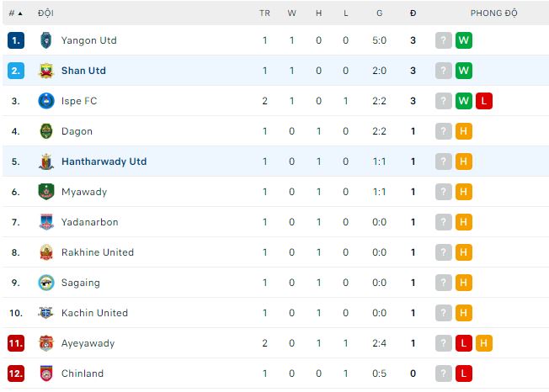Open the Kachin United team link

point(94,313)
